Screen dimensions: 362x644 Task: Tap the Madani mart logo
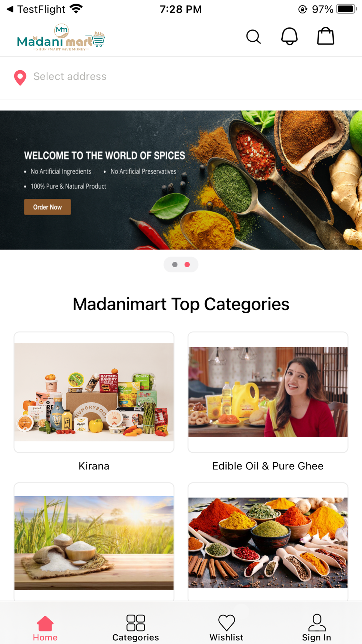(x=61, y=38)
